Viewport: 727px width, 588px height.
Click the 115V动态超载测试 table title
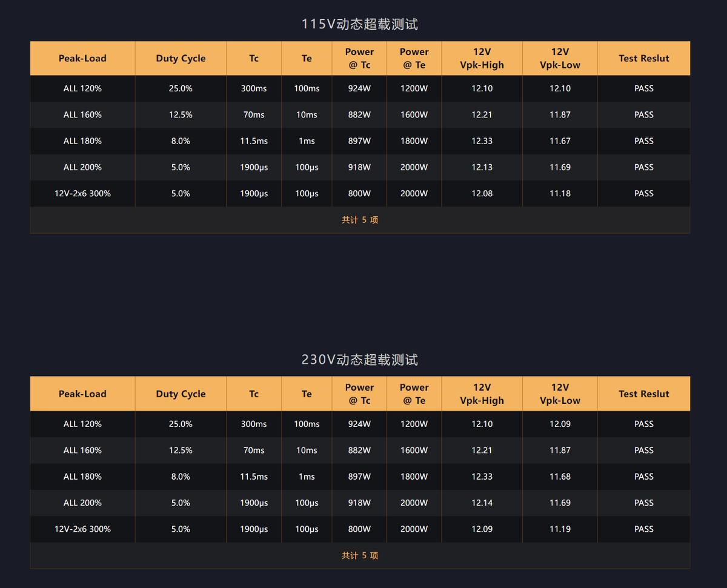(x=360, y=24)
